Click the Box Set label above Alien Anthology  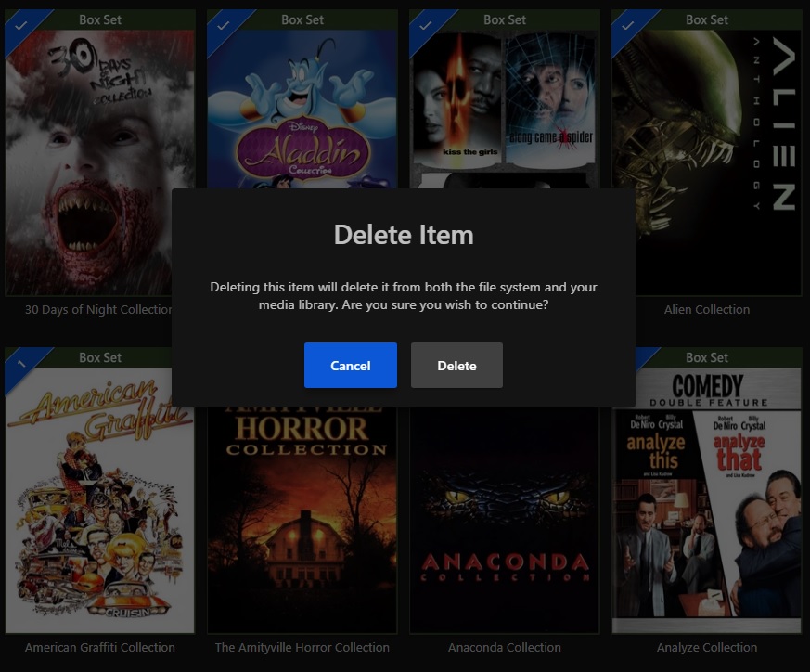(x=707, y=19)
